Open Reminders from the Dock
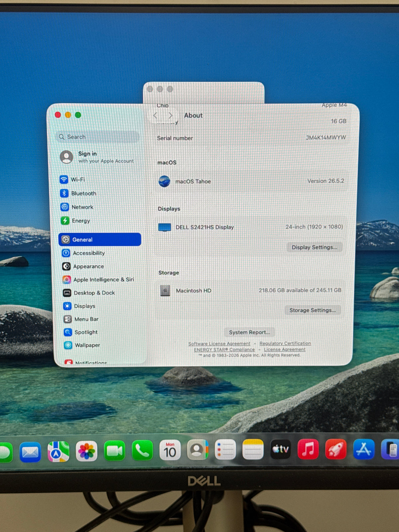The height and width of the screenshot is (532, 399). (225, 450)
